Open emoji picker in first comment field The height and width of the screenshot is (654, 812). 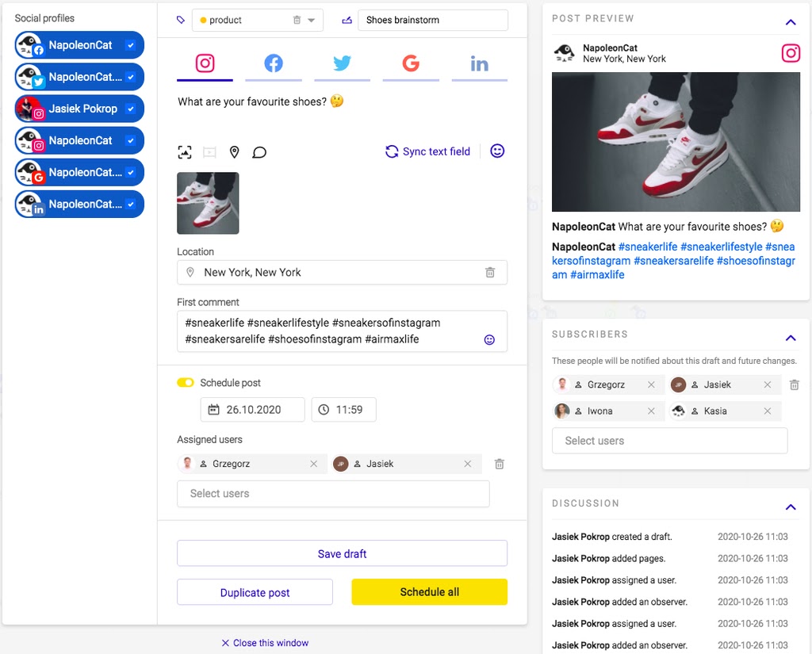[x=489, y=339]
